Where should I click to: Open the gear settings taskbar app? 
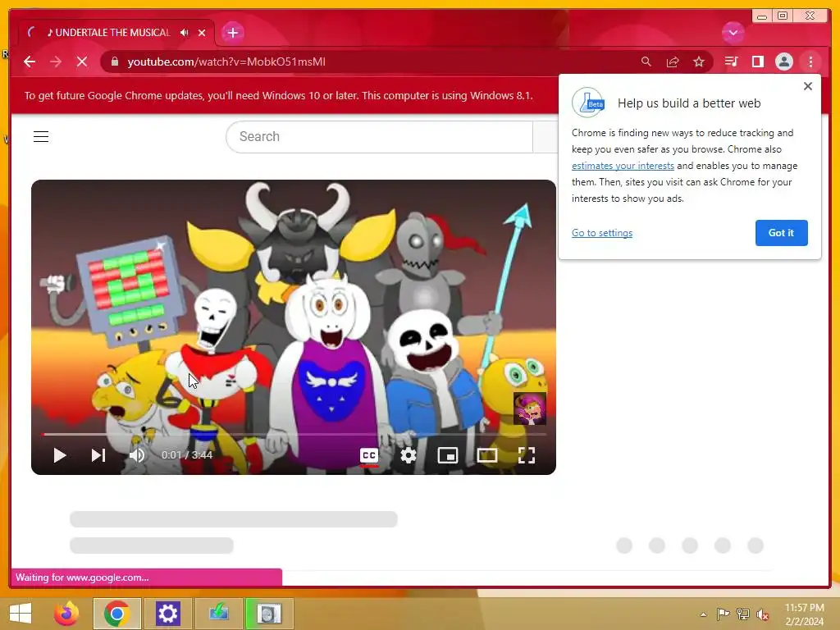167,614
